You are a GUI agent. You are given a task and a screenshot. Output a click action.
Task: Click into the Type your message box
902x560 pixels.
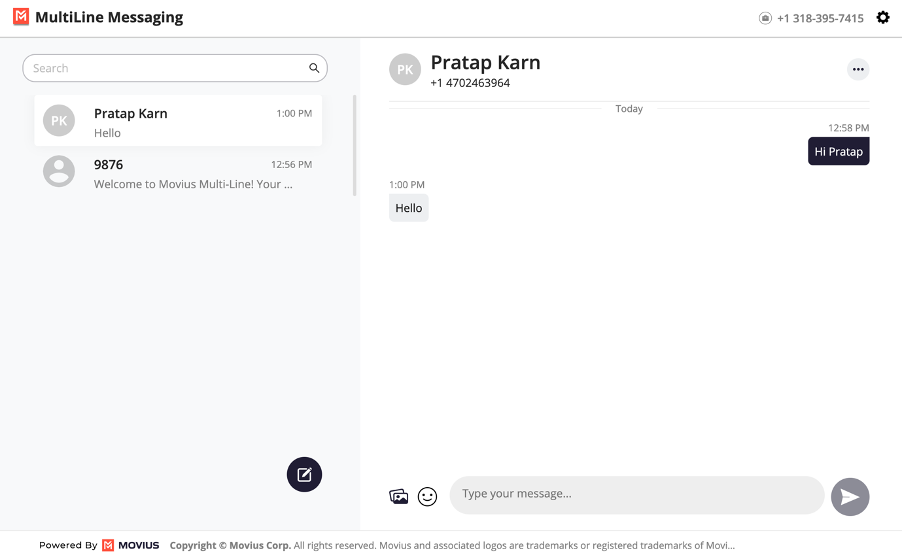coord(637,494)
